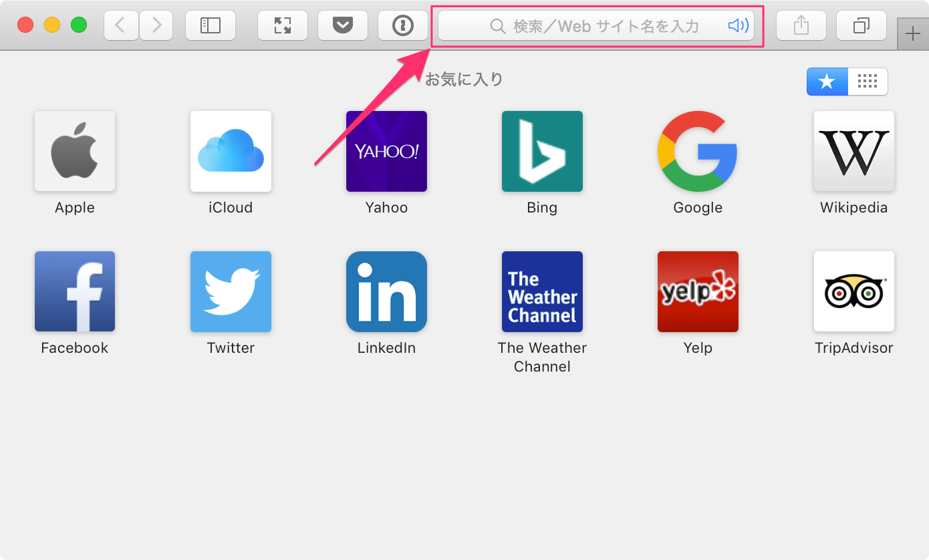Open the iCloud favorite tile
This screenshot has height=560, width=929.
coord(231,151)
